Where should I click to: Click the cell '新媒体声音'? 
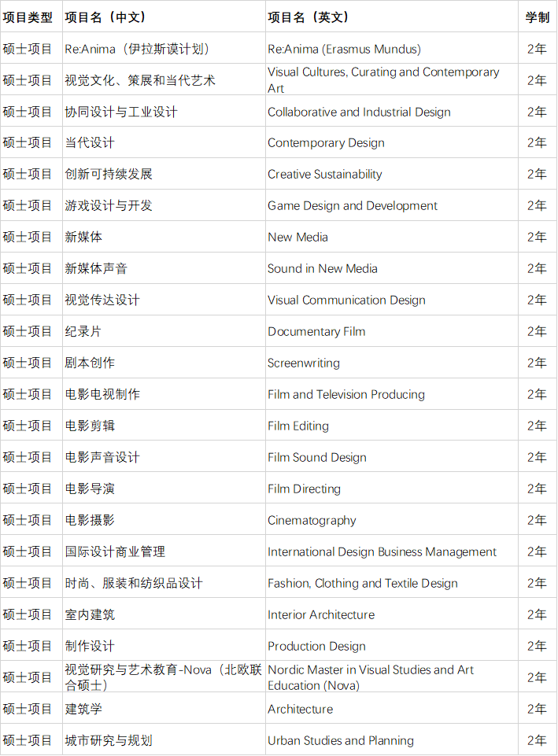(164, 268)
